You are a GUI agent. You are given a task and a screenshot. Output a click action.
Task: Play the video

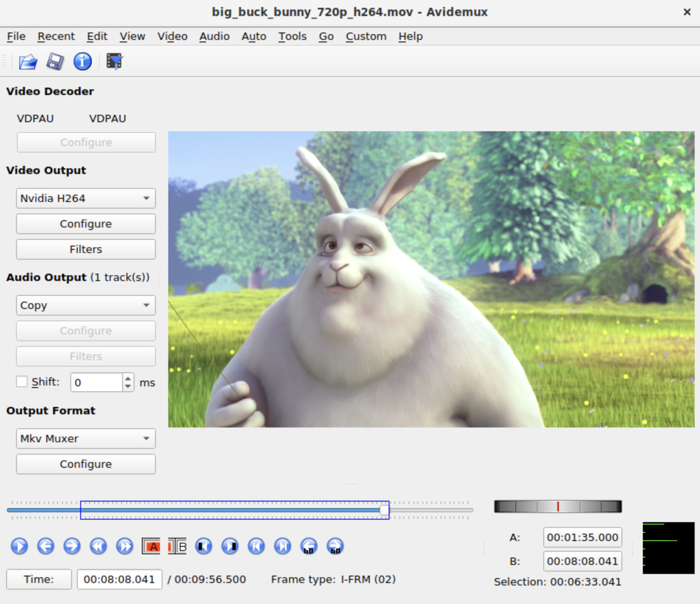click(x=19, y=546)
